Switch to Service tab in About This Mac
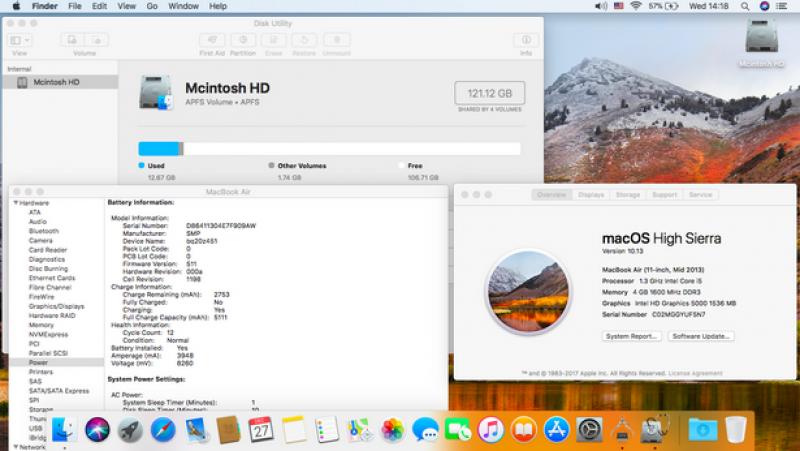Image resolution: width=800 pixels, height=451 pixels. click(x=701, y=195)
